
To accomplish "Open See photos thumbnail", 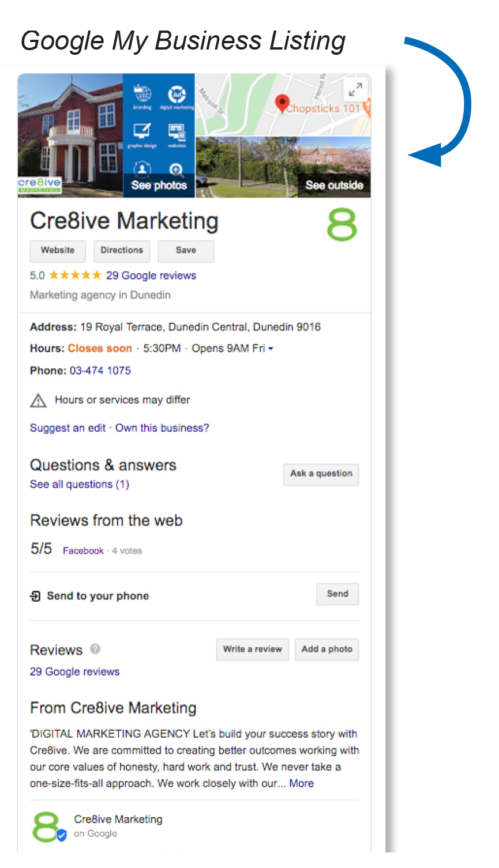I will 159,135.
